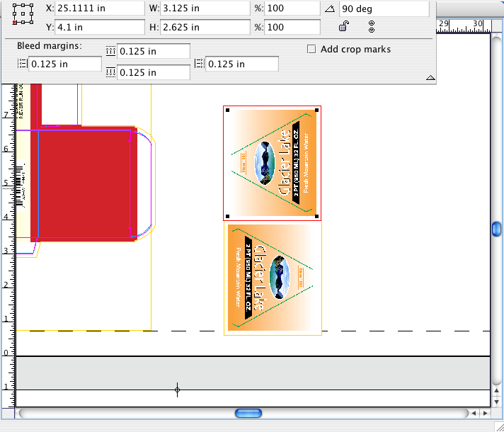
Task: Edit the rotation field 90 deg
Action: [384, 9]
